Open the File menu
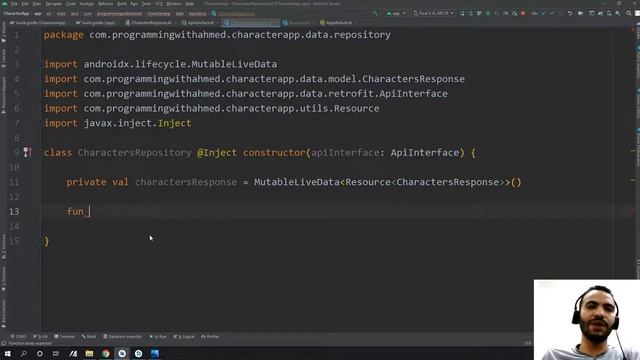This screenshot has height=360, width=640. coord(14,4)
